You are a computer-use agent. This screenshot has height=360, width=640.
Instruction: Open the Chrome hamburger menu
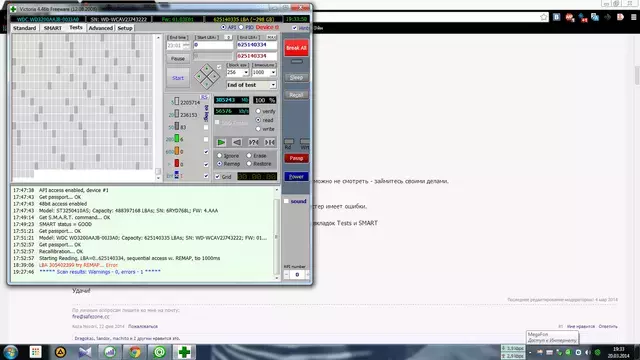coord(633,17)
